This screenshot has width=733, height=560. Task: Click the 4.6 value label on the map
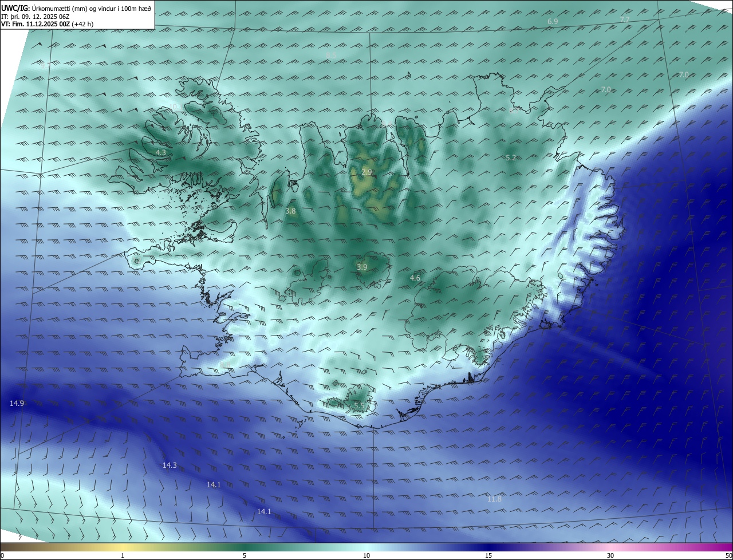tap(415, 278)
